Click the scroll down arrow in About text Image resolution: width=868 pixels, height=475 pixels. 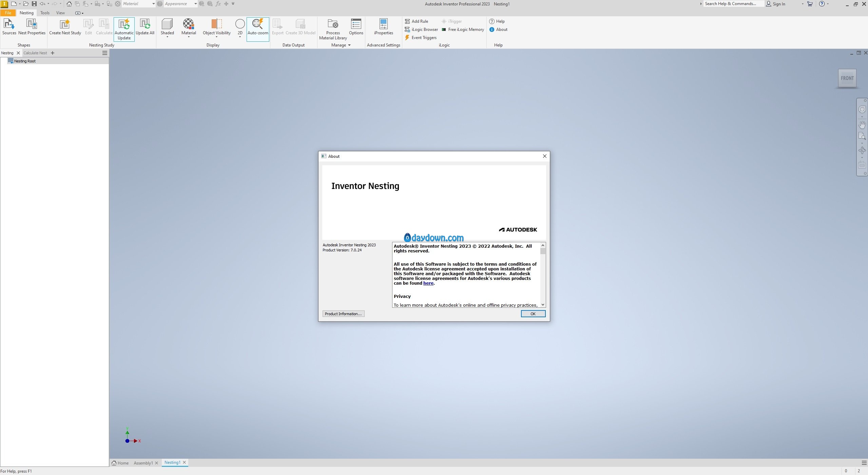[543, 305]
